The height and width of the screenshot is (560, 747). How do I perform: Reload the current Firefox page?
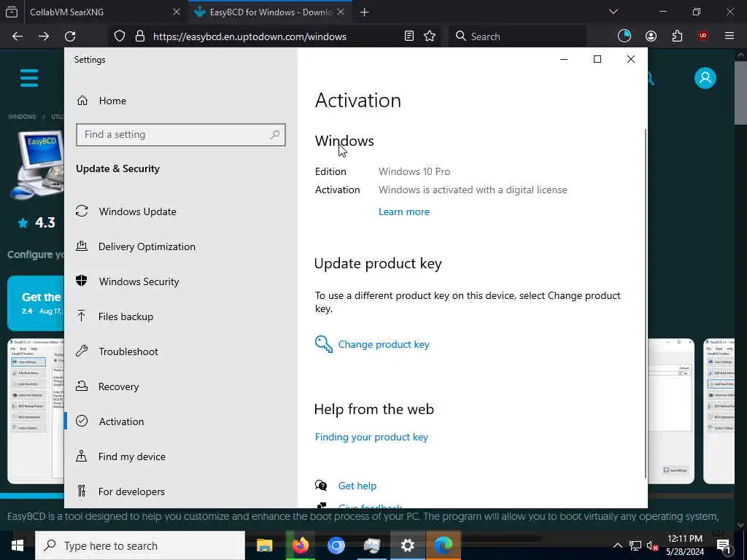[70, 36]
